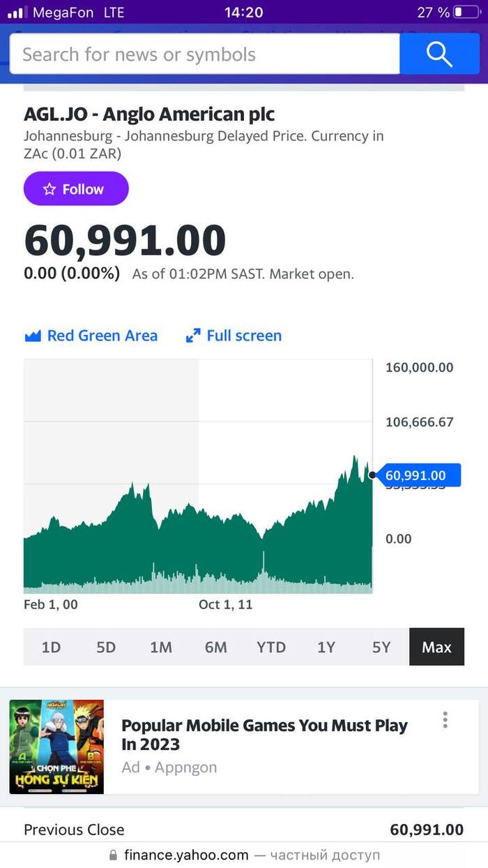Click the crown icon beside Red Green Area
This screenshot has width=488, height=868.
(x=33, y=336)
